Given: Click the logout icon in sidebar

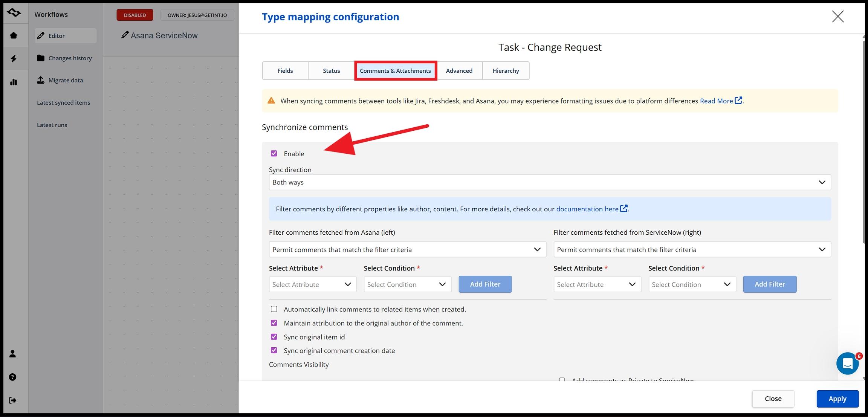Looking at the screenshot, I should point(12,400).
